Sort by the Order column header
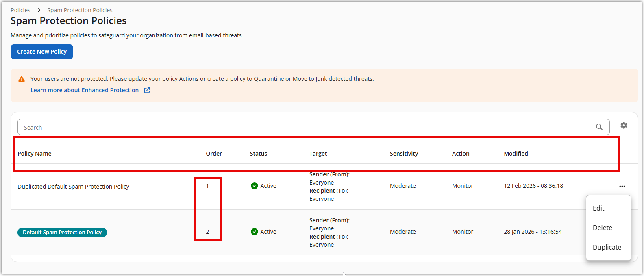644x276 pixels. (214, 154)
